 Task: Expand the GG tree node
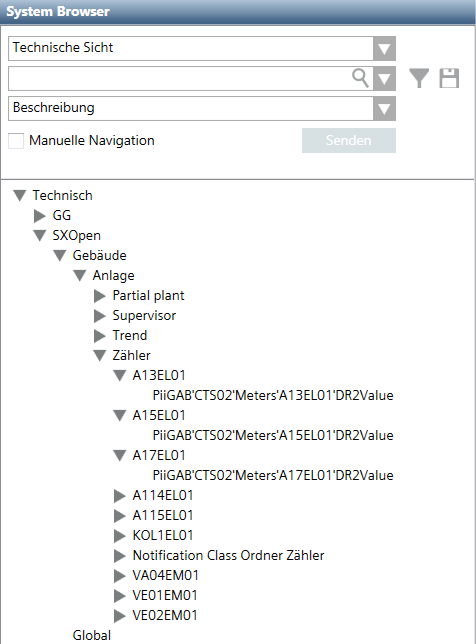(39, 216)
